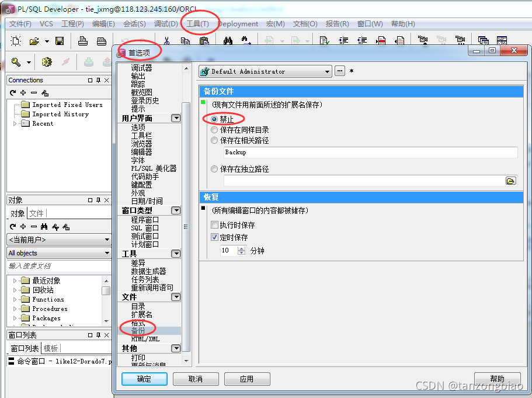
Task: Expand the Recent connections folder
Action: click(15, 124)
